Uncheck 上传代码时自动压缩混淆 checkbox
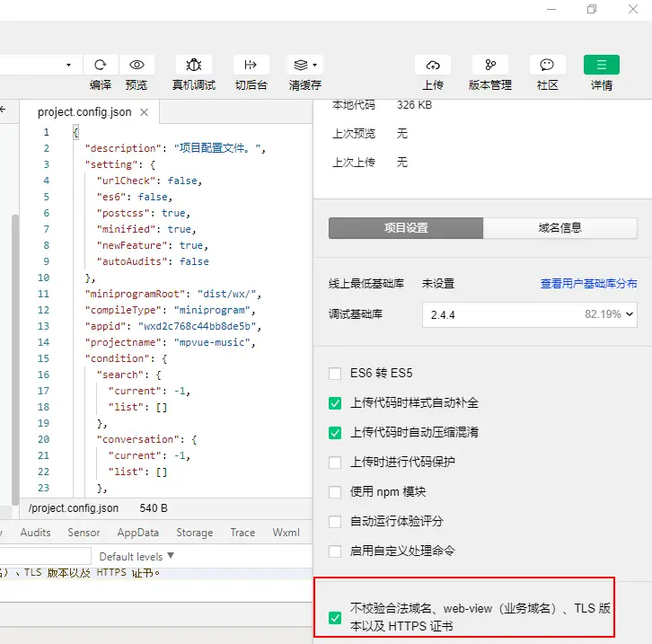This screenshot has height=644, width=652. point(335,433)
